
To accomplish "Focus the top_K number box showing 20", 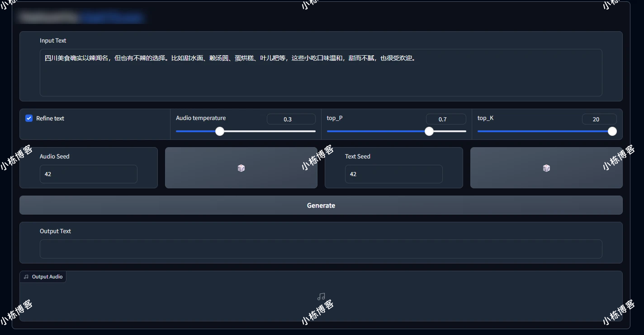I will pyautogui.click(x=599, y=119).
